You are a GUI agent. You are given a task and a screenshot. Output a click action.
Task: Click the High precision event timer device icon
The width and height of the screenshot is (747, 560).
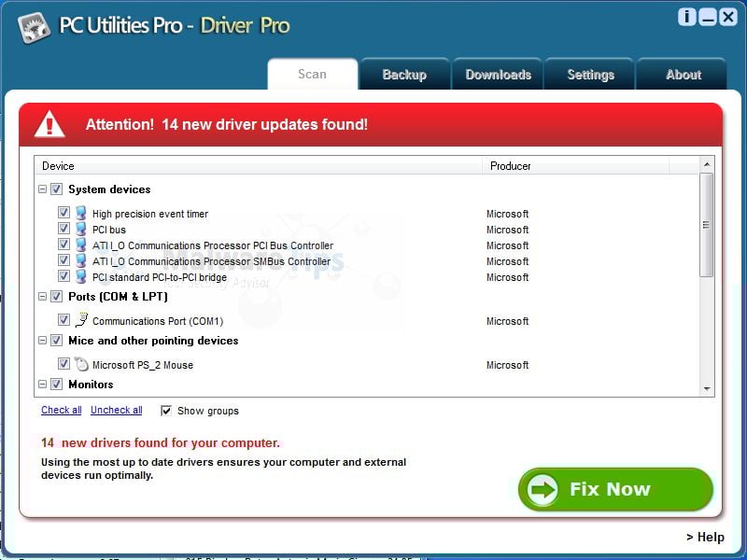point(81,213)
